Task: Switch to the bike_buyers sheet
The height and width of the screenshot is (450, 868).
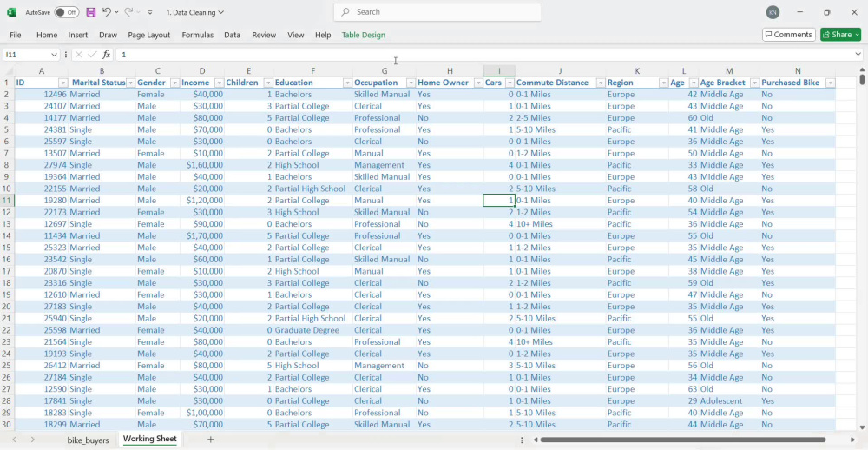Action: click(x=88, y=440)
